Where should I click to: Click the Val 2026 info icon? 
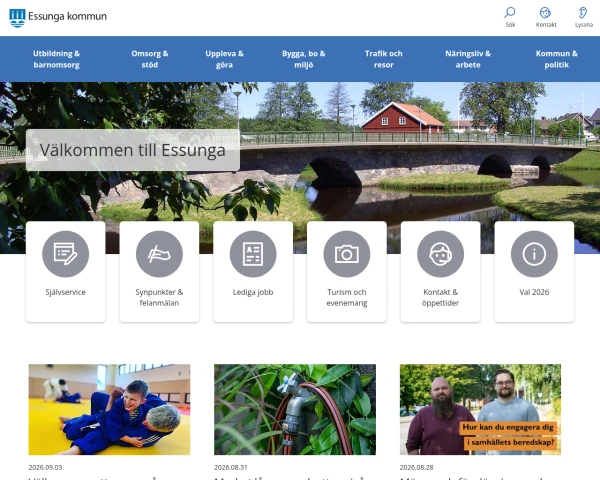point(534,254)
